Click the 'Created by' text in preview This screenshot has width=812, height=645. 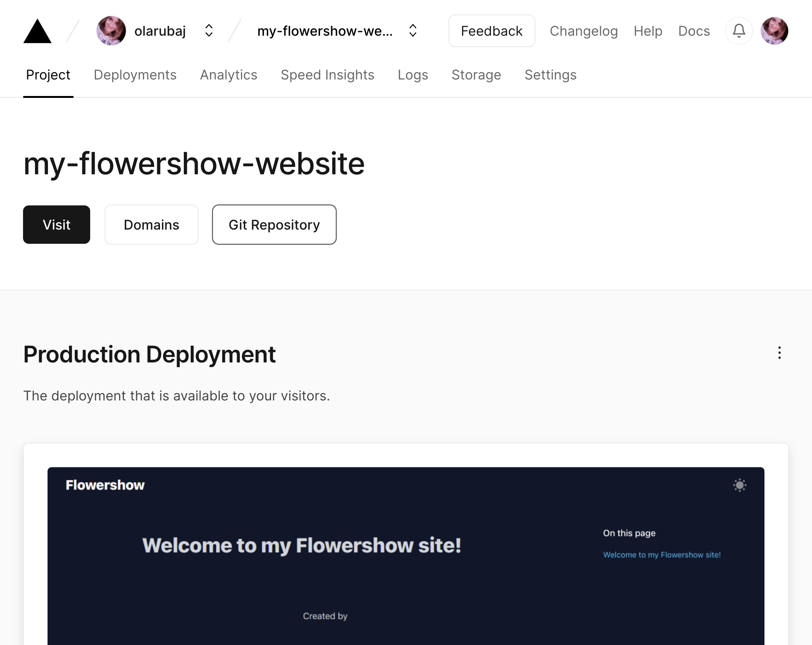[x=325, y=616]
